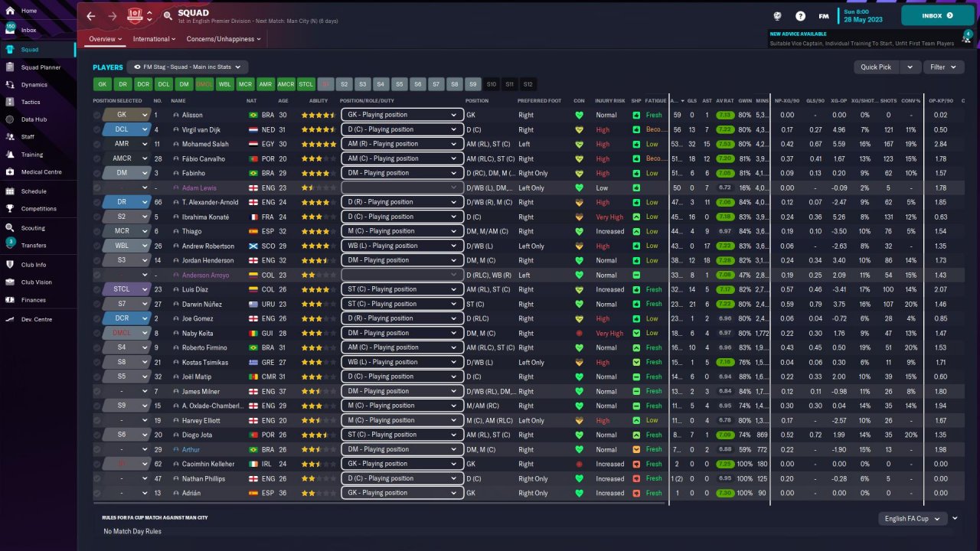Click the advice icon with badge 4

969,35
